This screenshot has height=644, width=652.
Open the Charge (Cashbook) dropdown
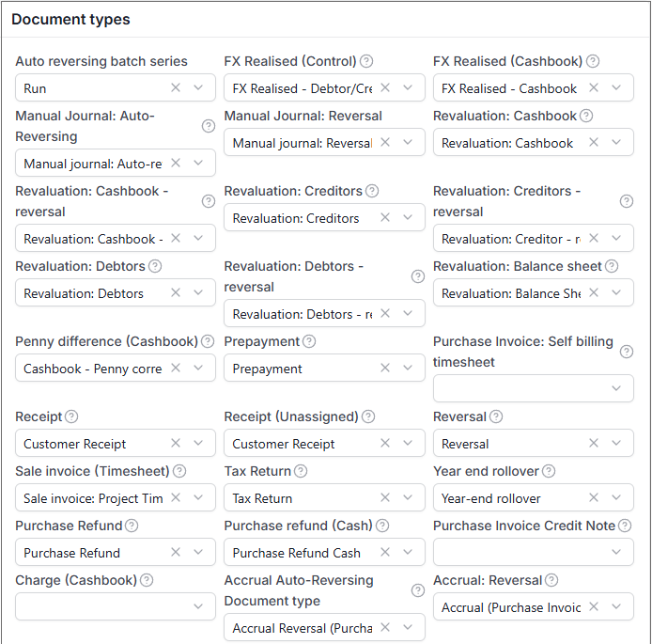(198, 606)
